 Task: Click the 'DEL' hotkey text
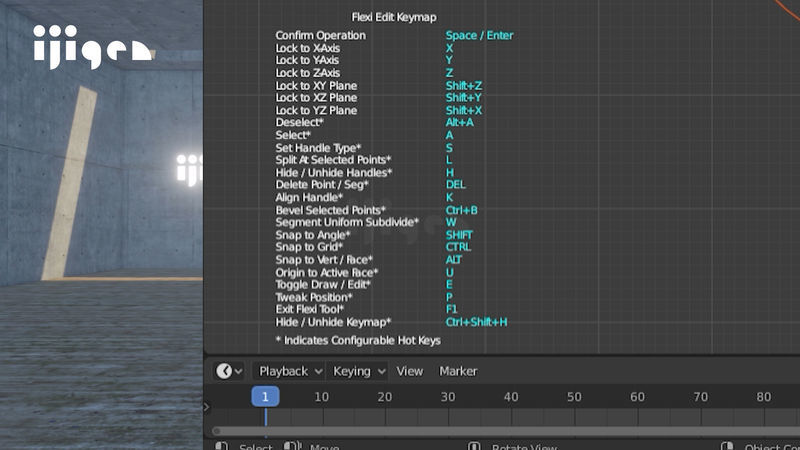click(x=456, y=185)
